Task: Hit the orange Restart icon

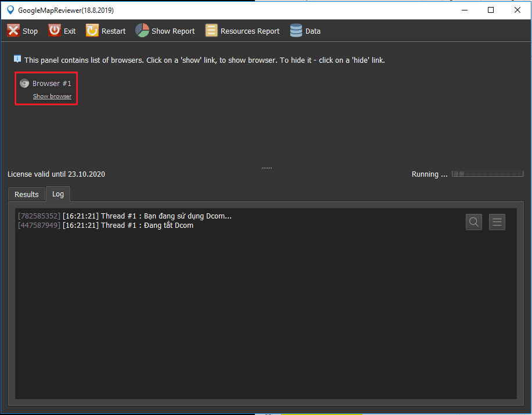Action: pos(92,31)
